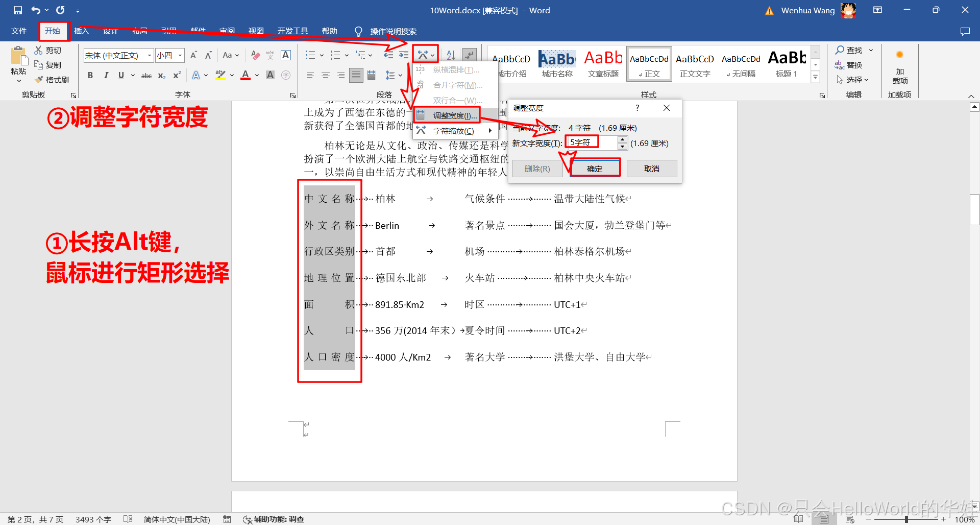Click the spell-check icon in status bar

click(128, 519)
